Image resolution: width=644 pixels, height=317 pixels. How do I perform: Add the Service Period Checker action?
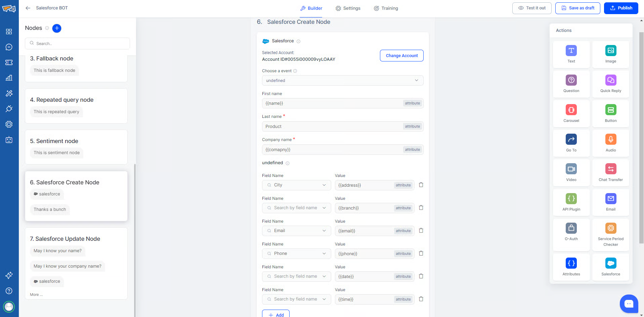610,235
